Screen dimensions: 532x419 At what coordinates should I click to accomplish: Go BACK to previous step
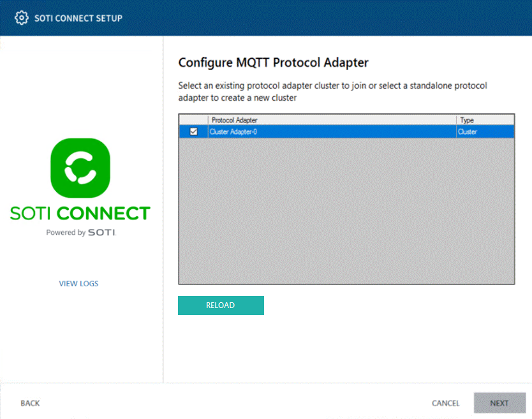[x=30, y=403]
